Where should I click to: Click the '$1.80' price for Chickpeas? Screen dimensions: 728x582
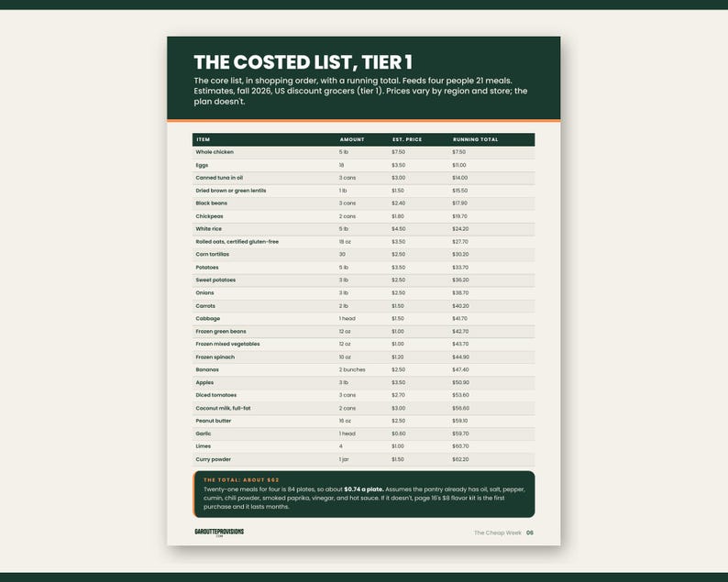tap(398, 216)
